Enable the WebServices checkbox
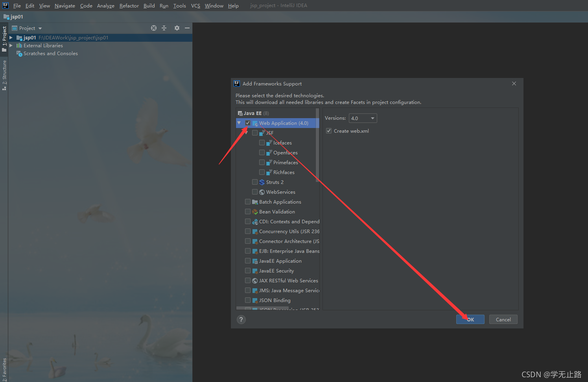Screen dimensions: 588x382 point(255,192)
